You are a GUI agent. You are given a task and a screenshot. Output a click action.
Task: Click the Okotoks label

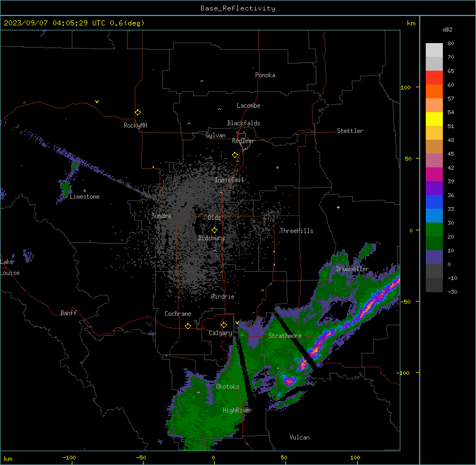point(228,387)
